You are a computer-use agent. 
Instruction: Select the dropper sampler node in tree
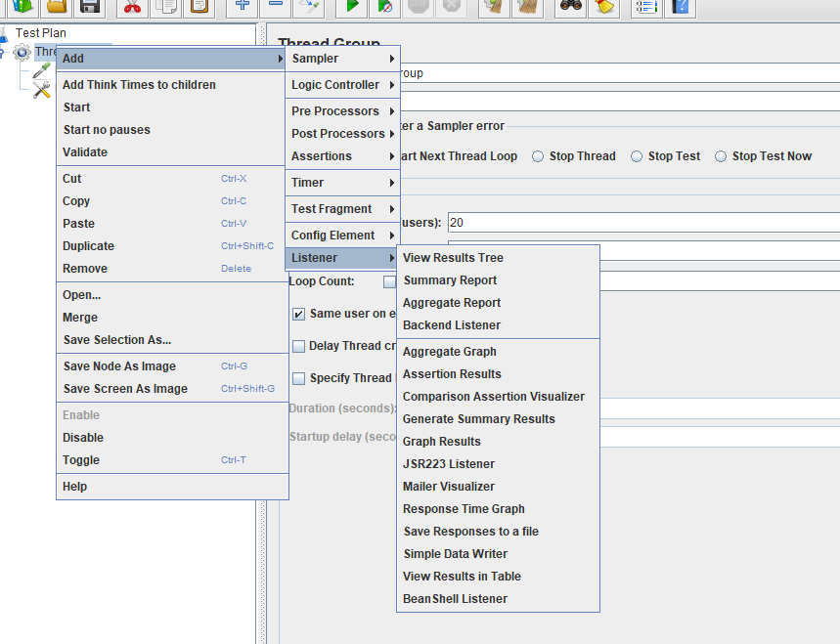pos(42,70)
